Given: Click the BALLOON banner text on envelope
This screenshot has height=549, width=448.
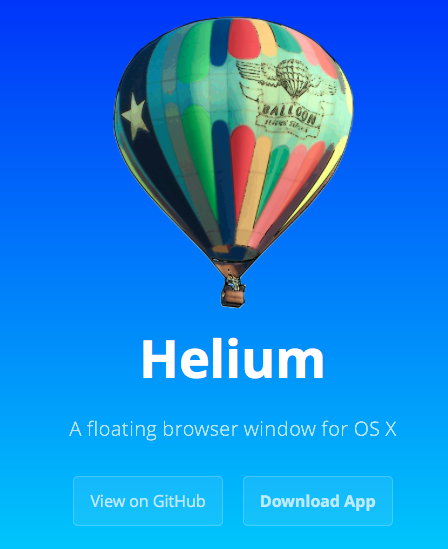Looking at the screenshot, I should 288,114.
